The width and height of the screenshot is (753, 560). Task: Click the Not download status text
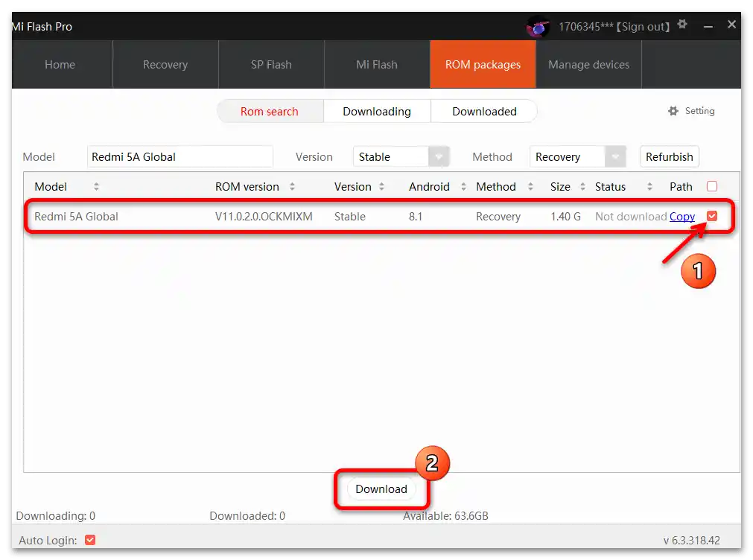(x=631, y=217)
